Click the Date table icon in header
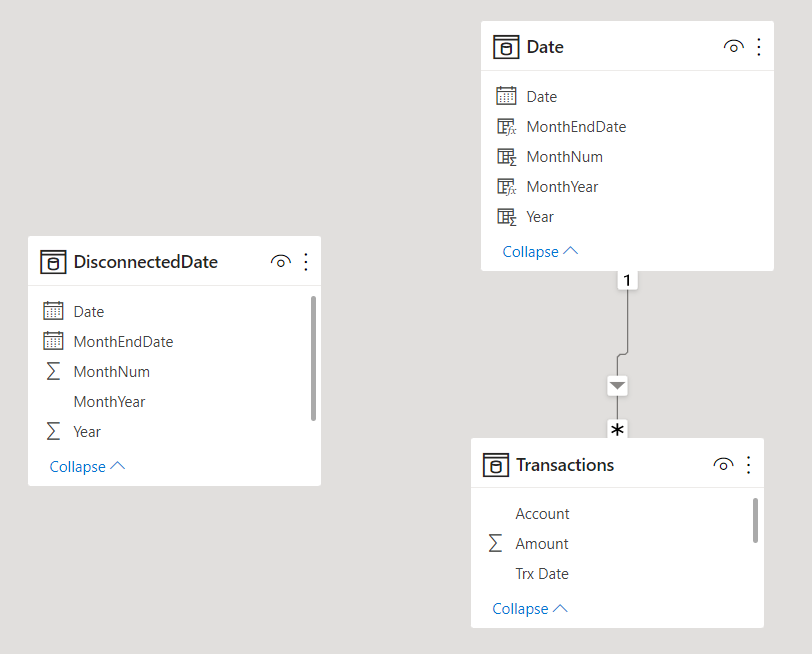This screenshot has height=654, width=812. pos(506,47)
